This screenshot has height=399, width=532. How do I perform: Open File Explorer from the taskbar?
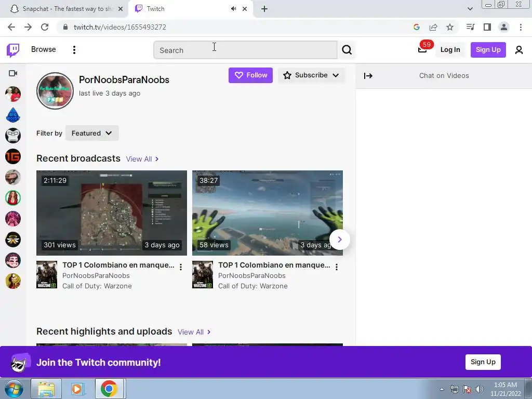tap(46, 389)
